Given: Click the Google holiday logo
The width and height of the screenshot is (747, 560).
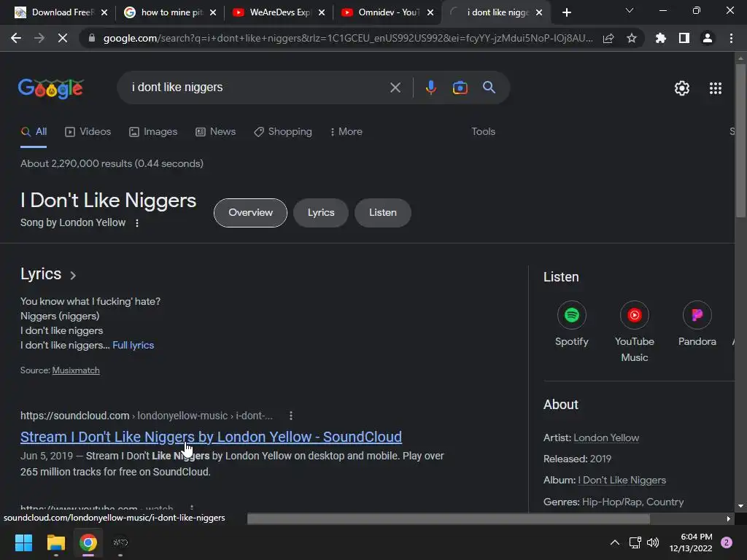Looking at the screenshot, I should tap(51, 88).
